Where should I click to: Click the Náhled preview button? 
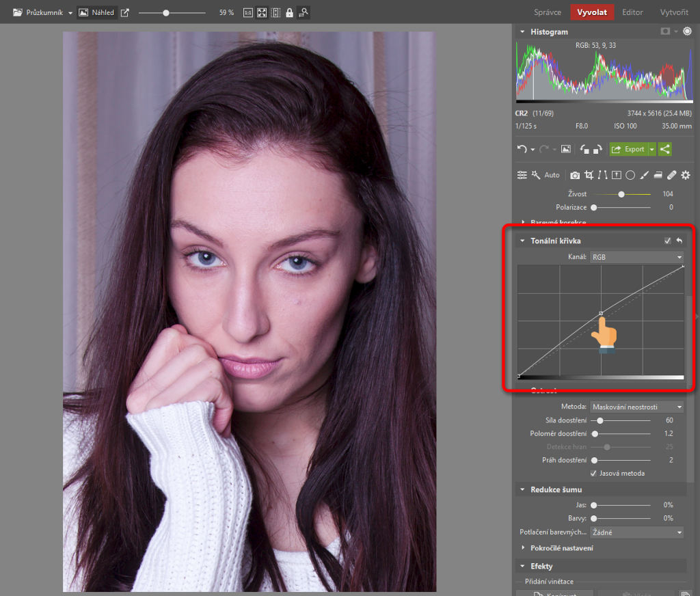point(97,12)
